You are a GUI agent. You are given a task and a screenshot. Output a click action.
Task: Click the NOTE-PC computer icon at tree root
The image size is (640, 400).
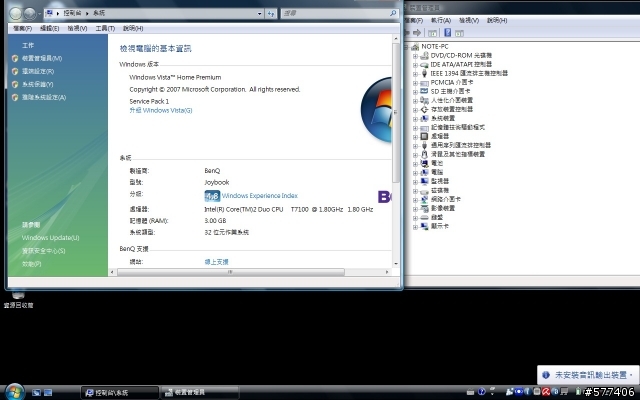pos(415,47)
